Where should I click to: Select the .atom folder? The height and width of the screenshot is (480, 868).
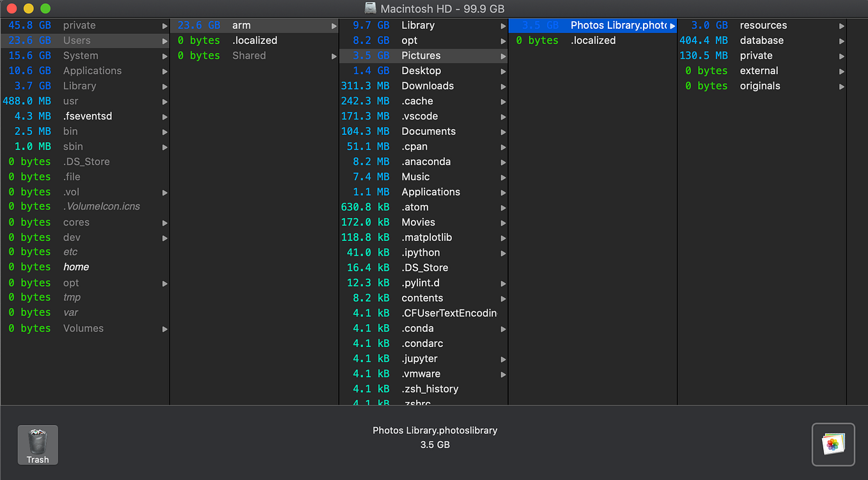point(424,207)
